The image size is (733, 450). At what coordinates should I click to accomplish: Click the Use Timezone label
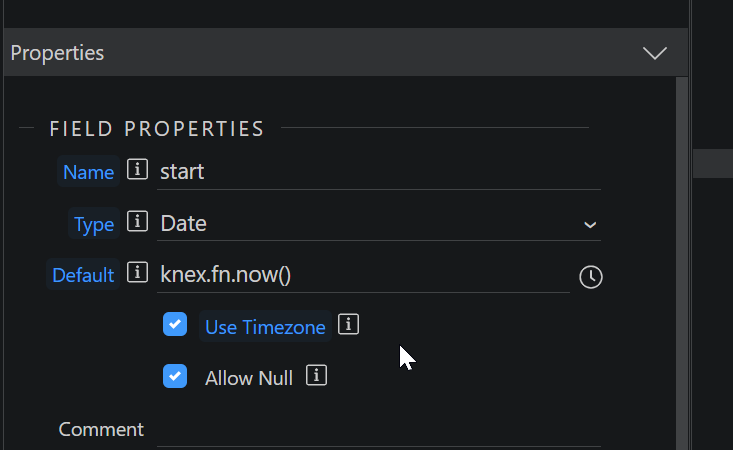coord(265,326)
